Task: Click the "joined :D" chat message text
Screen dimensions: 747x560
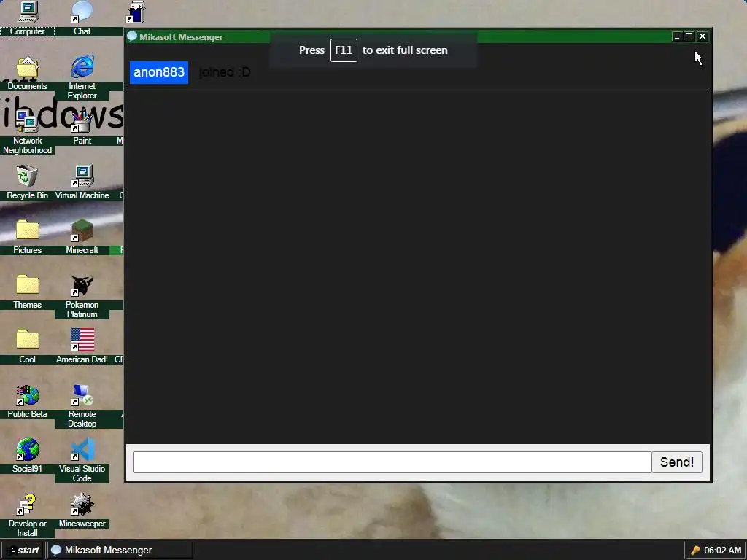Action: tap(225, 72)
